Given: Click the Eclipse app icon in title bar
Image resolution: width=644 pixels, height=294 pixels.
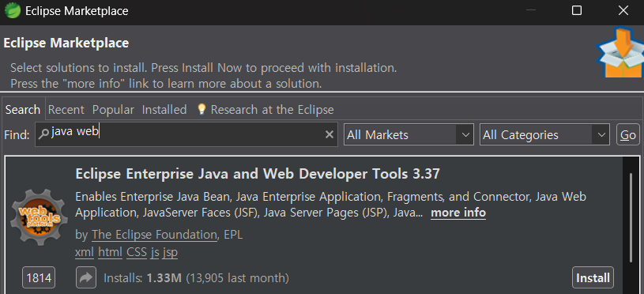Looking at the screenshot, I should 12,11.
